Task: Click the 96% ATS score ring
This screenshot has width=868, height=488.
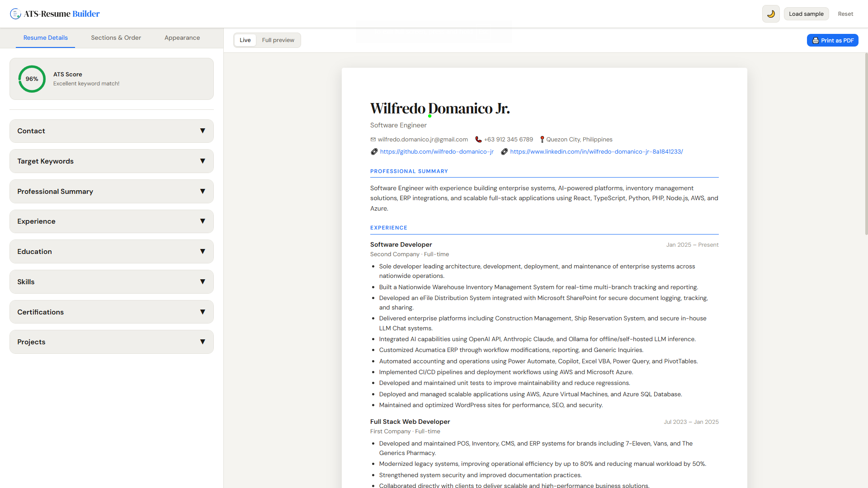Action: click(x=32, y=79)
